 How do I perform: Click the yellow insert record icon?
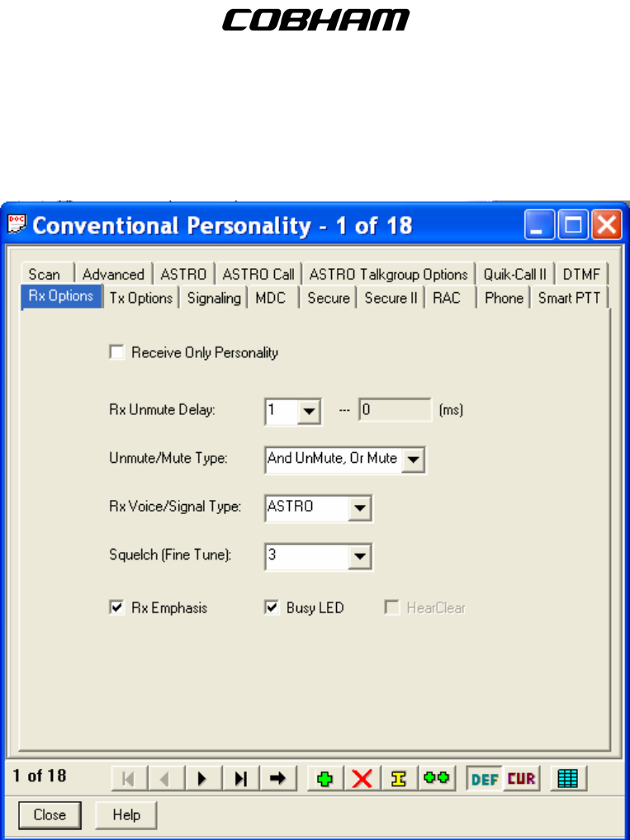[x=400, y=778]
